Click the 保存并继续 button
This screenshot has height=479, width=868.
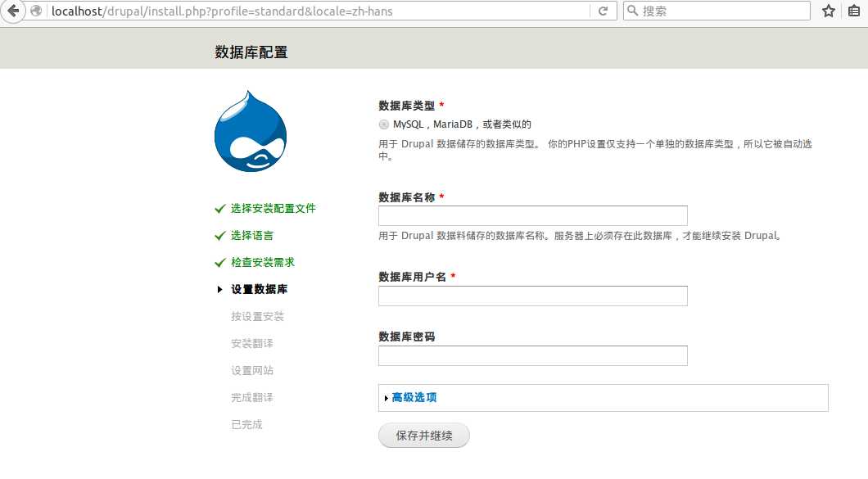click(x=424, y=436)
